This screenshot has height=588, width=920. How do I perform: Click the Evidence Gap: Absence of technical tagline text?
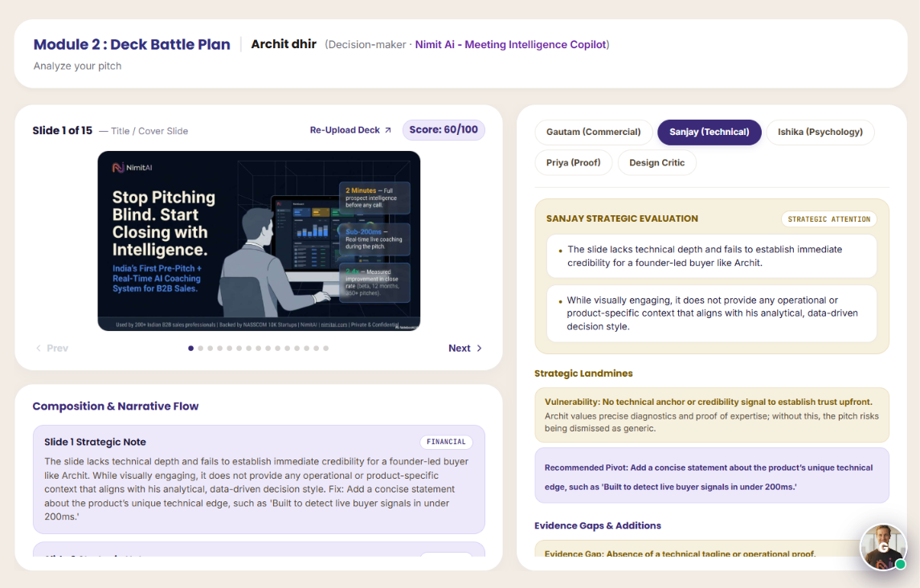tap(680, 553)
